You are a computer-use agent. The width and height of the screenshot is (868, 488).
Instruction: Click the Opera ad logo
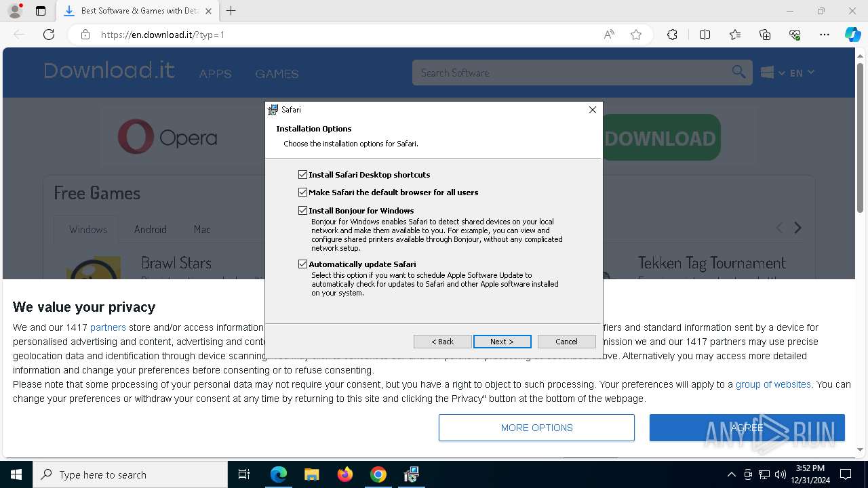tap(167, 138)
